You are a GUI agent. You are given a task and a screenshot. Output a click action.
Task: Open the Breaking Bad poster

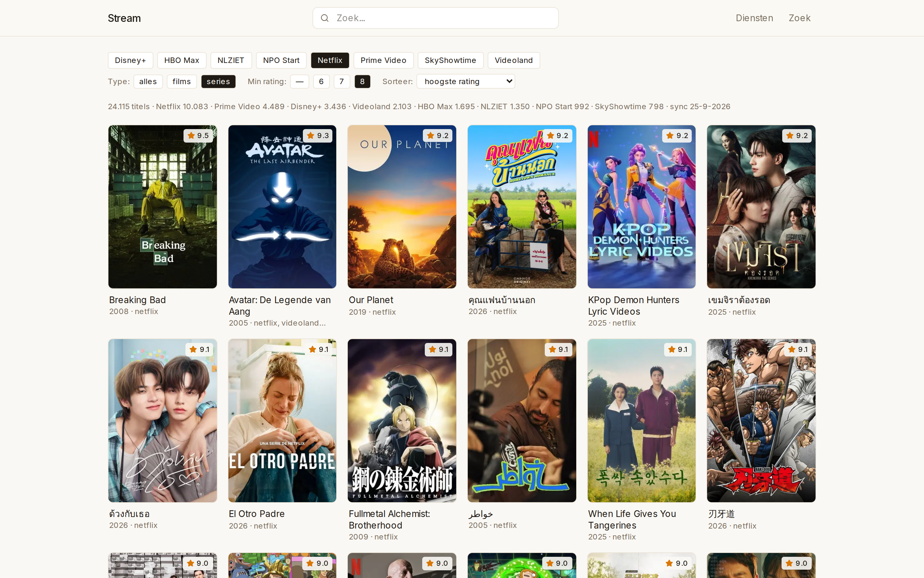163,207
